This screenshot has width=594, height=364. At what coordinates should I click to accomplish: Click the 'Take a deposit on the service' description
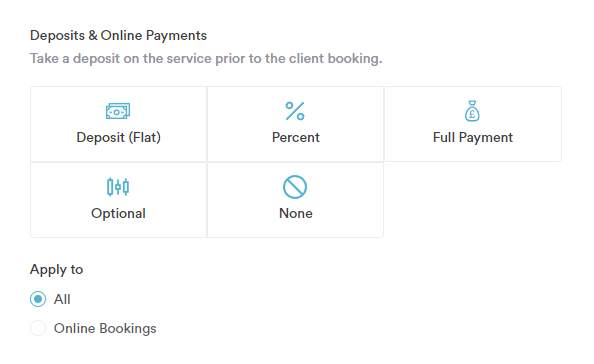(x=206, y=59)
